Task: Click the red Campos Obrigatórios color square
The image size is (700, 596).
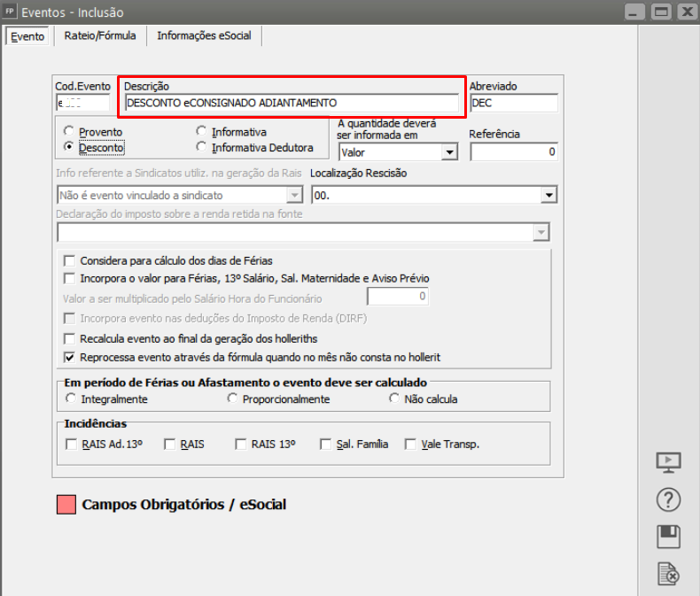Action: coord(66,505)
